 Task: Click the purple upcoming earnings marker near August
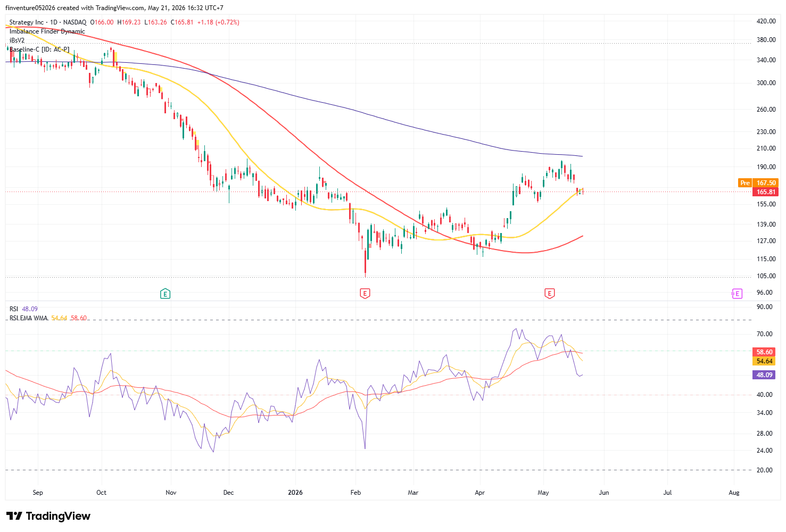click(x=737, y=294)
